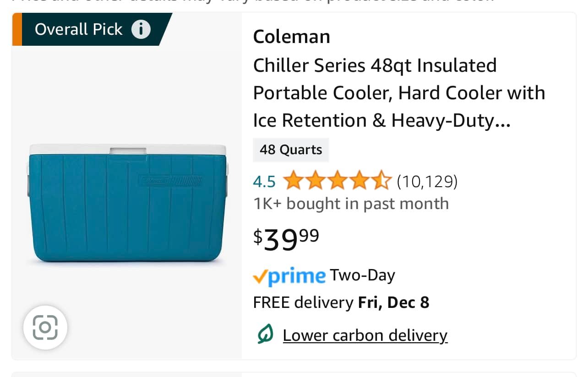Click the Coleman brand name

click(x=292, y=37)
